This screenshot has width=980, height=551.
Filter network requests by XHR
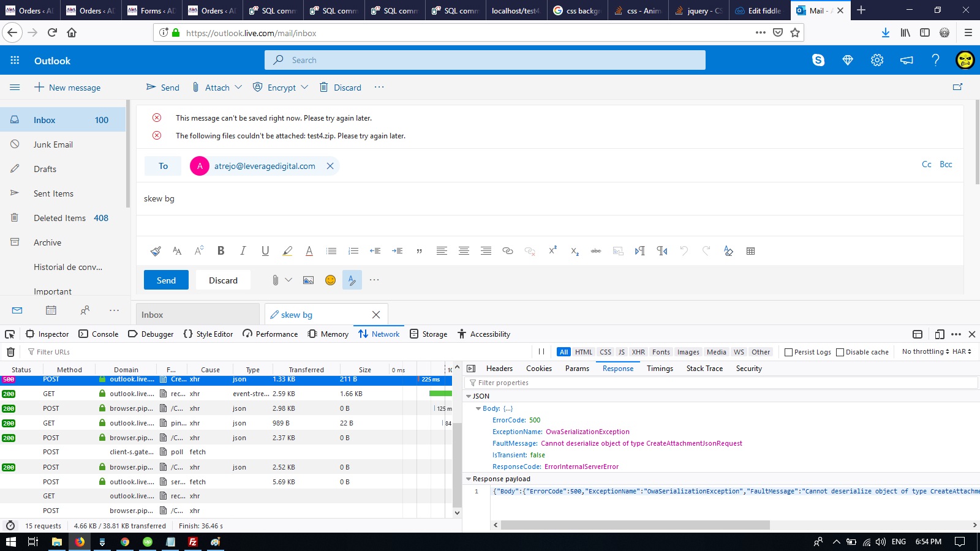pos(638,352)
